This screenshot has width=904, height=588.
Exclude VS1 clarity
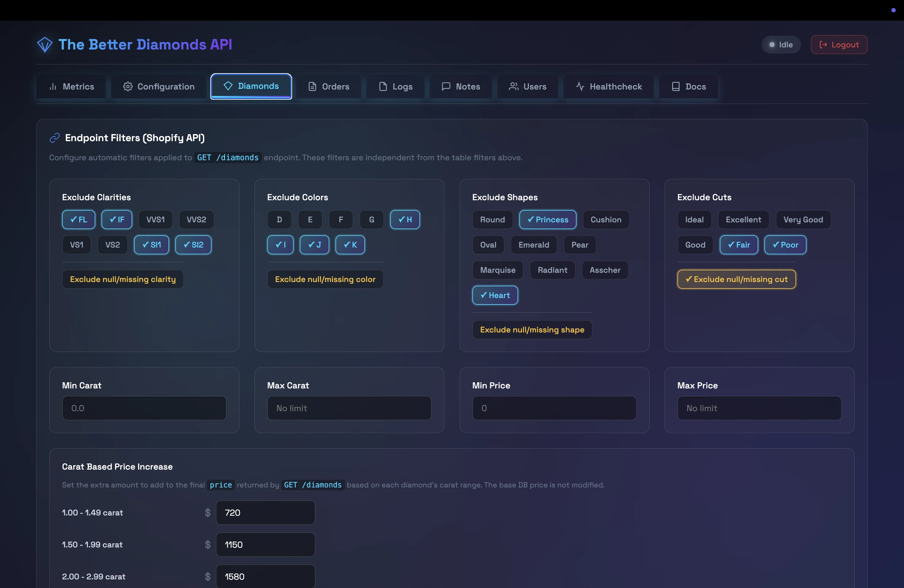(77, 245)
